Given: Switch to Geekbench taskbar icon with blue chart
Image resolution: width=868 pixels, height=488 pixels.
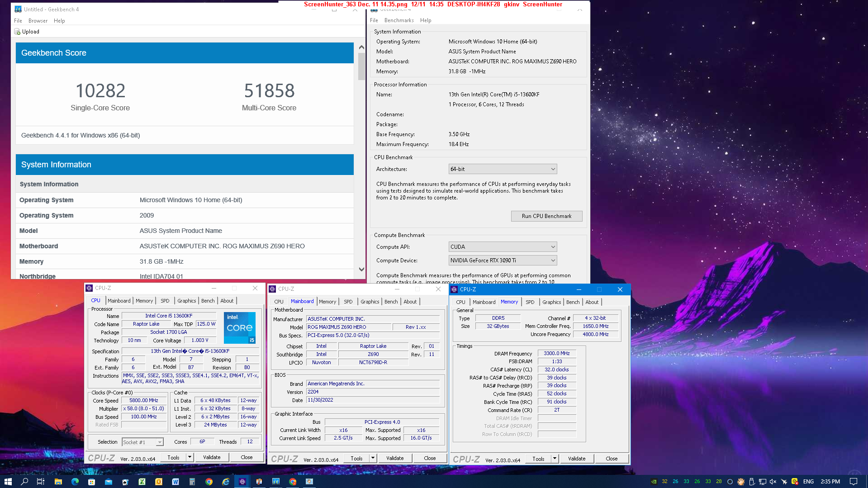Looking at the screenshot, I should 276,482.
